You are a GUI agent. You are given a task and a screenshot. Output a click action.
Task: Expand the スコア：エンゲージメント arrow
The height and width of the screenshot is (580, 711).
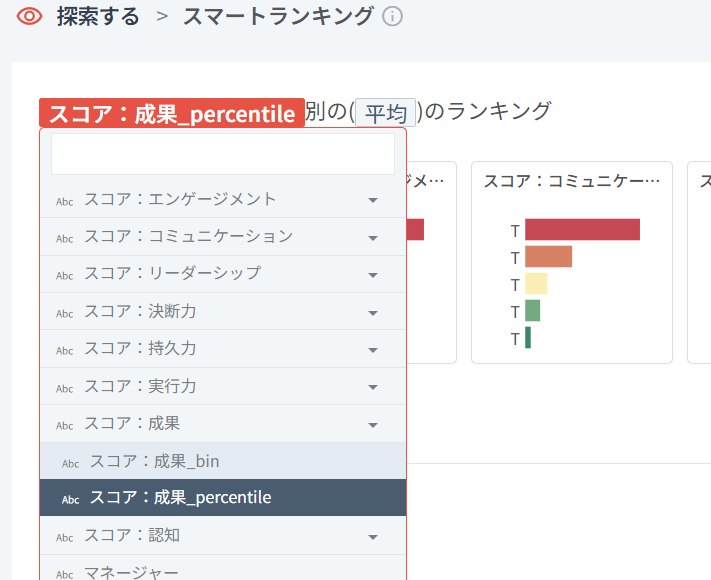coord(373,200)
